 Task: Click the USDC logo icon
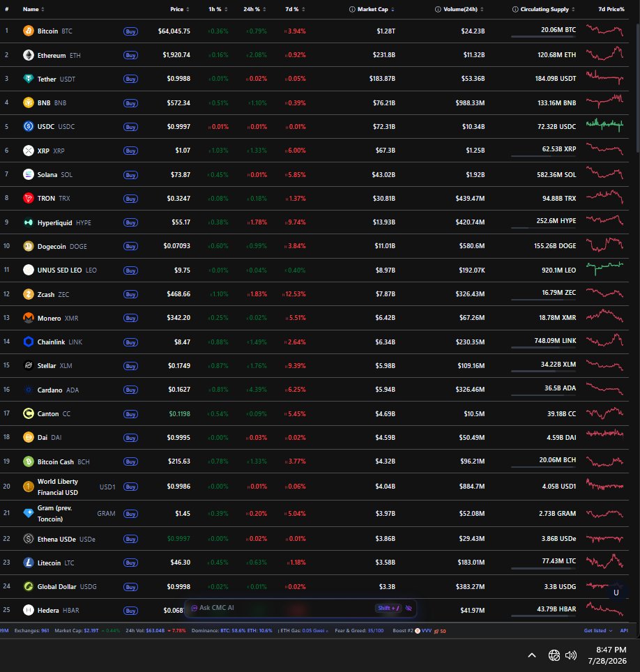click(29, 126)
